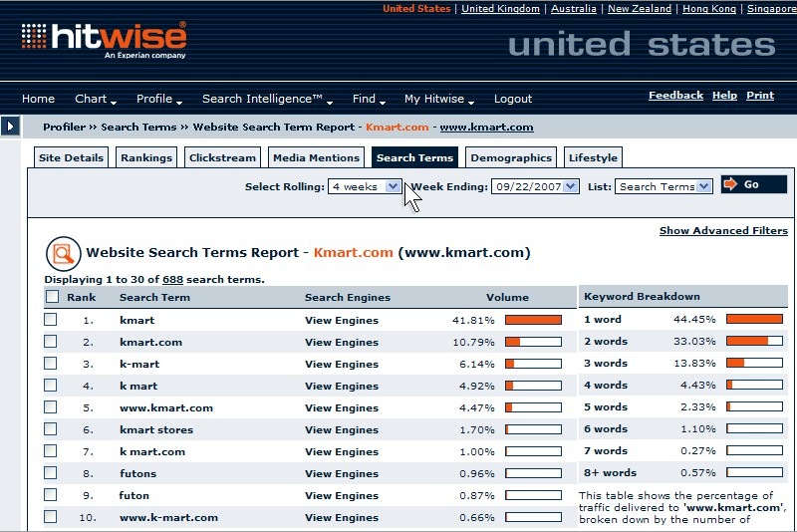Switch region to New Zealand
Image resolution: width=797 pixels, height=532 pixels.
(640, 9)
